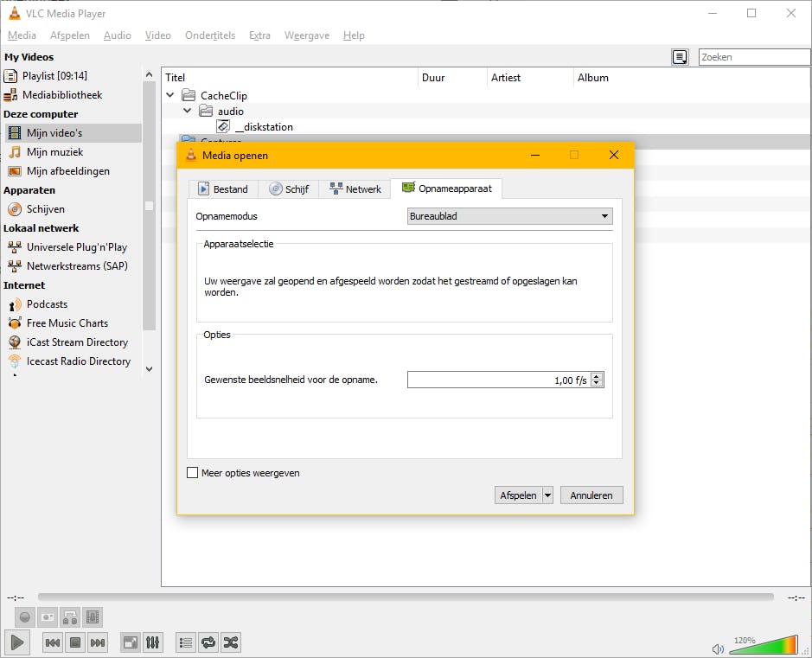Skip to next media icon
Viewport: 812px width, 658px height.
[x=98, y=642]
